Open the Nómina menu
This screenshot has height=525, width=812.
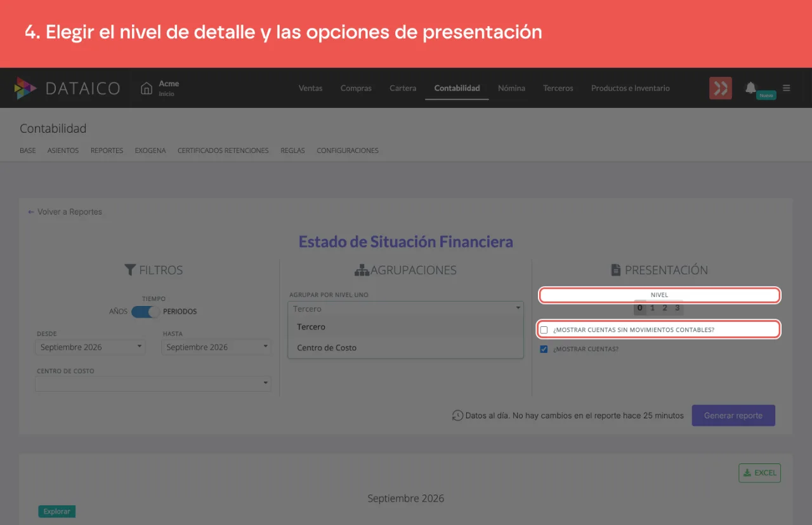pyautogui.click(x=511, y=88)
